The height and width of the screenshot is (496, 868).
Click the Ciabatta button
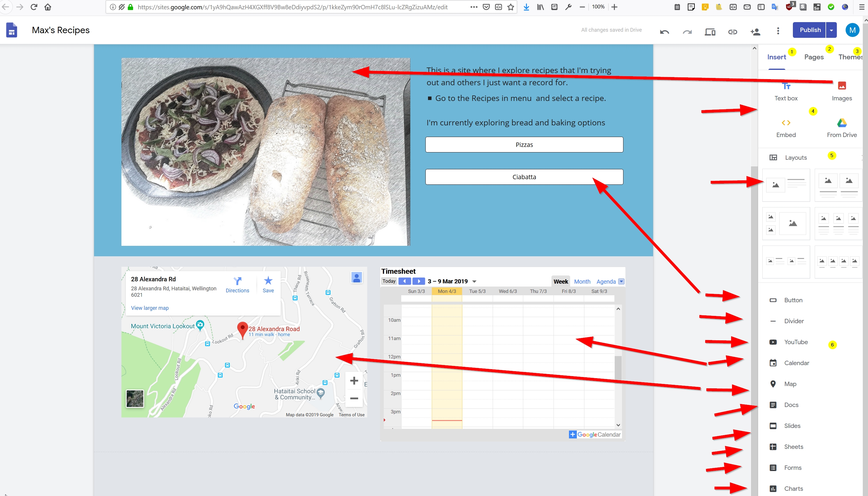click(524, 177)
